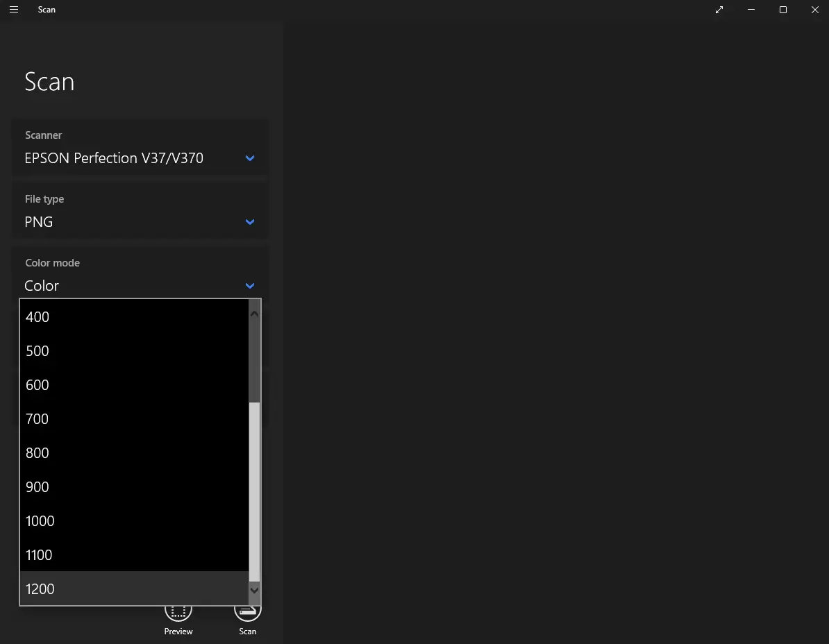Pick the 900 resolution entry
Screen dimensions: 829x644
click(134, 486)
